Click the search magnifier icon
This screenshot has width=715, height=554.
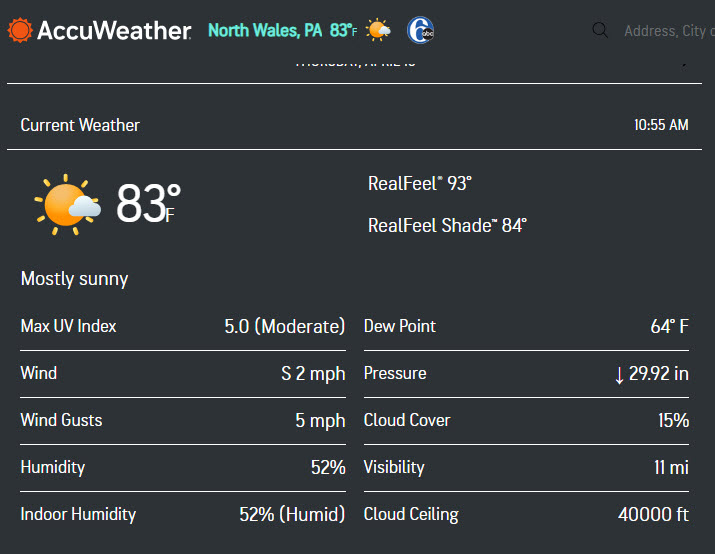click(x=600, y=30)
